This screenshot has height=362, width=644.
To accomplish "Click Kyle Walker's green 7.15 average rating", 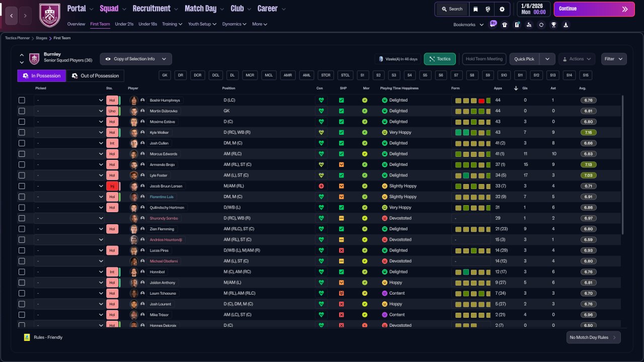I will [x=588, y=132].
